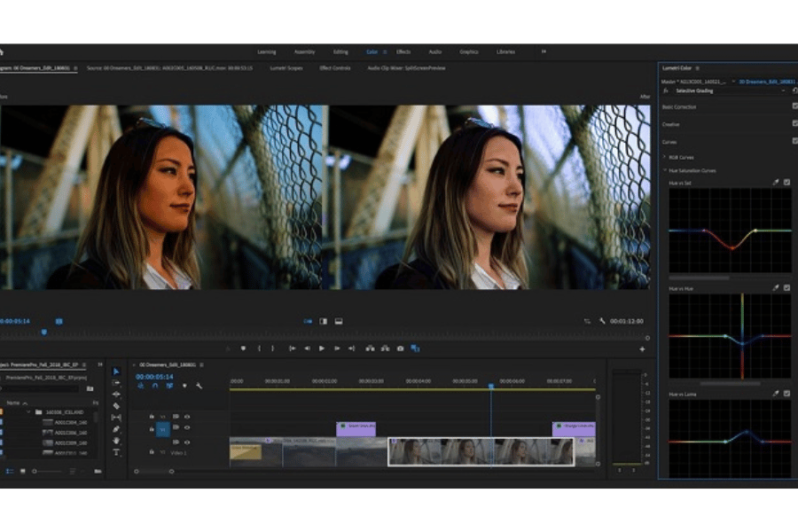Select the Razor tool in timeline toolbox
This screenshot has width=798, height=532.
116,406
